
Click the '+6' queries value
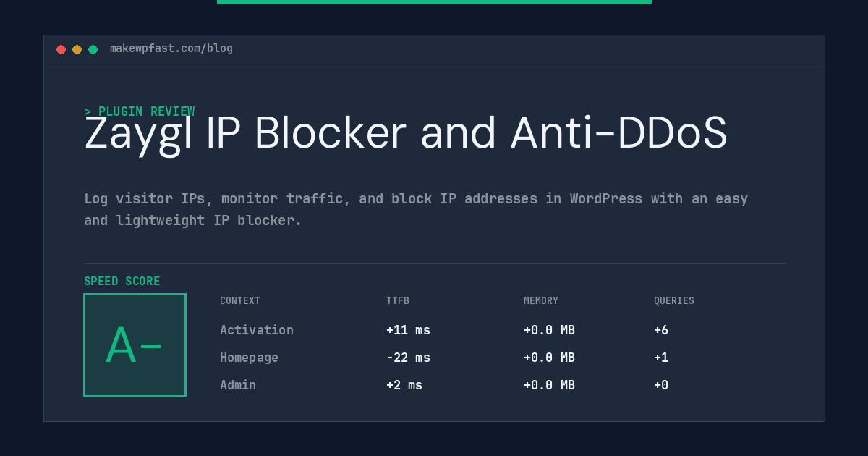tap(661, 330)
